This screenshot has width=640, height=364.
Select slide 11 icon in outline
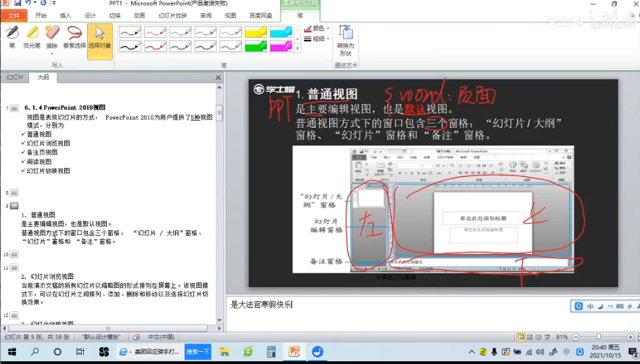coord(14,267)
